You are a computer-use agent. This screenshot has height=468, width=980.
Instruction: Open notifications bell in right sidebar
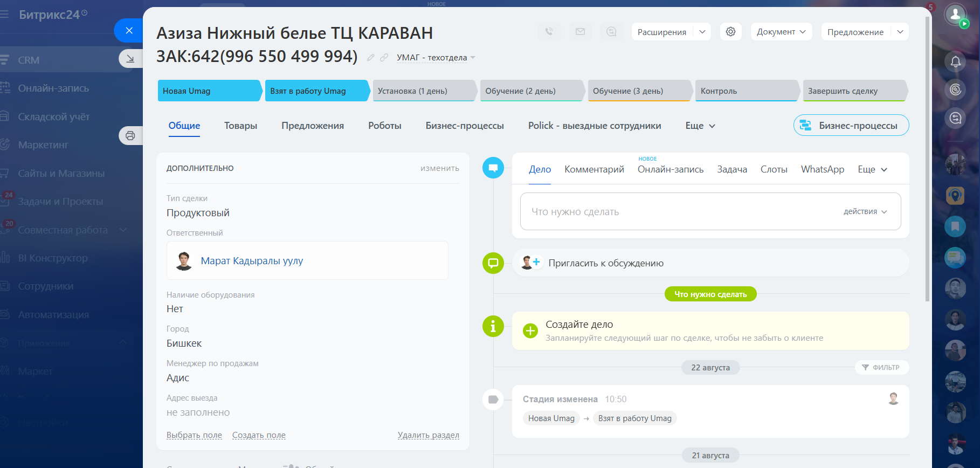(955, 61)
